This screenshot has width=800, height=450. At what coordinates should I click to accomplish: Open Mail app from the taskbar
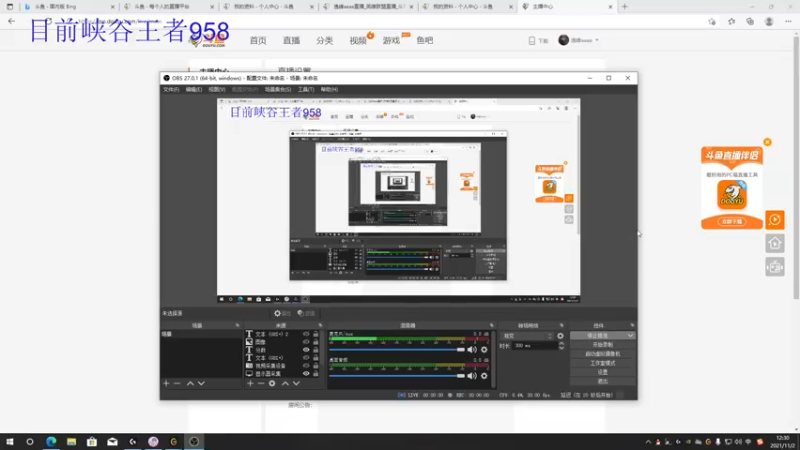coord(112,442)
